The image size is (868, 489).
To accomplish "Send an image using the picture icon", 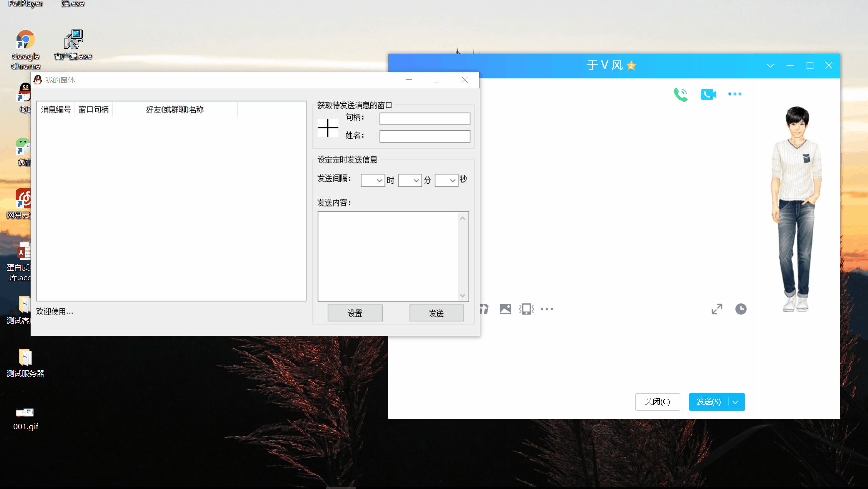I will [505, 309].
